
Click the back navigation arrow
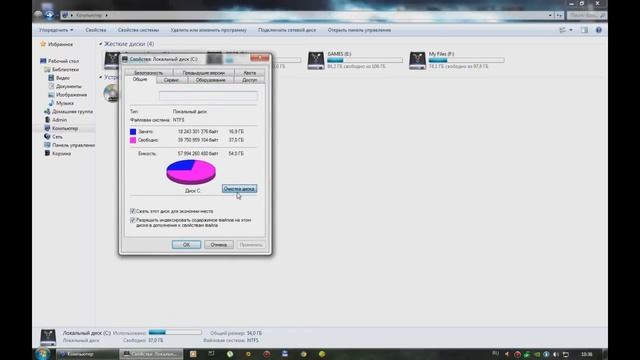coord(39,15)
